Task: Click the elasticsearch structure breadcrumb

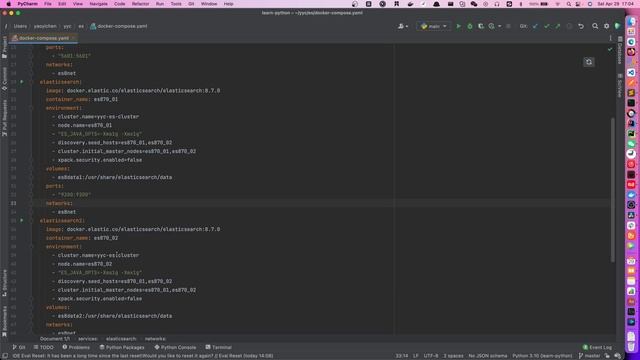Action: pos(121,339)
